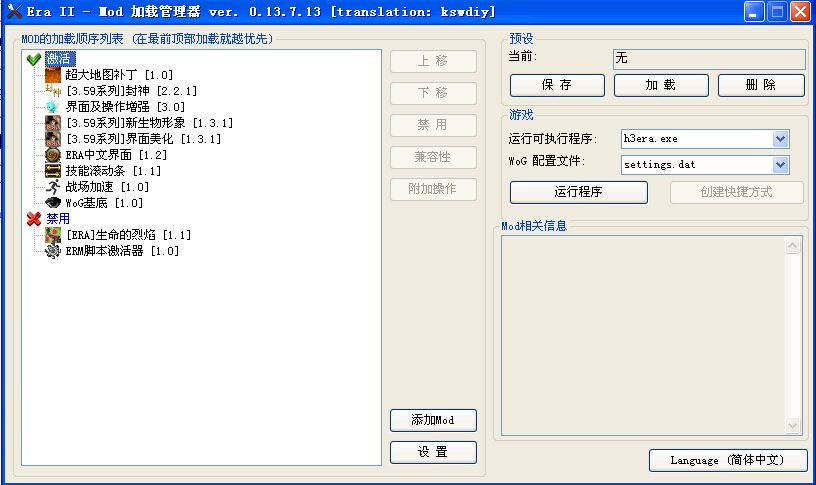
Task: Click the 生命的烈焰 mod icon
Action: tap(53, 235)
